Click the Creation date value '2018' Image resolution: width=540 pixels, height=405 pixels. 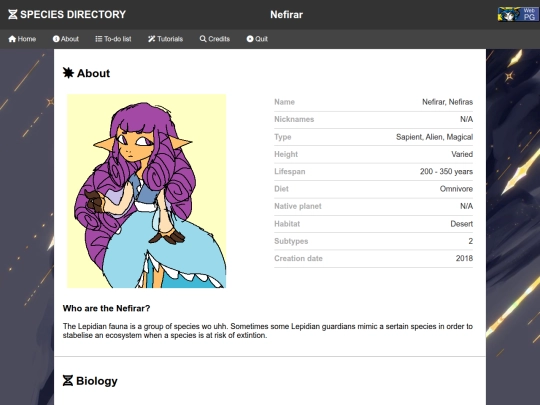[x=464, y=258]
